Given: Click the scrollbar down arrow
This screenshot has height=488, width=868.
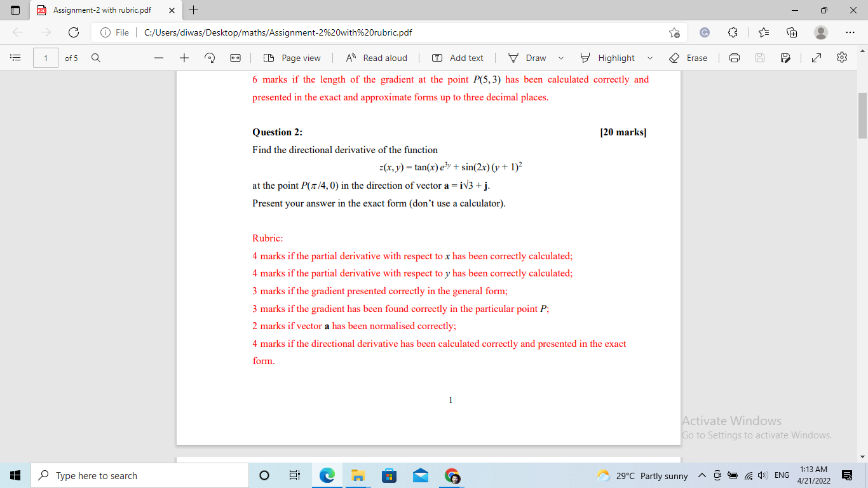Looking at the screenshot, I should click(x=862, y=457).
